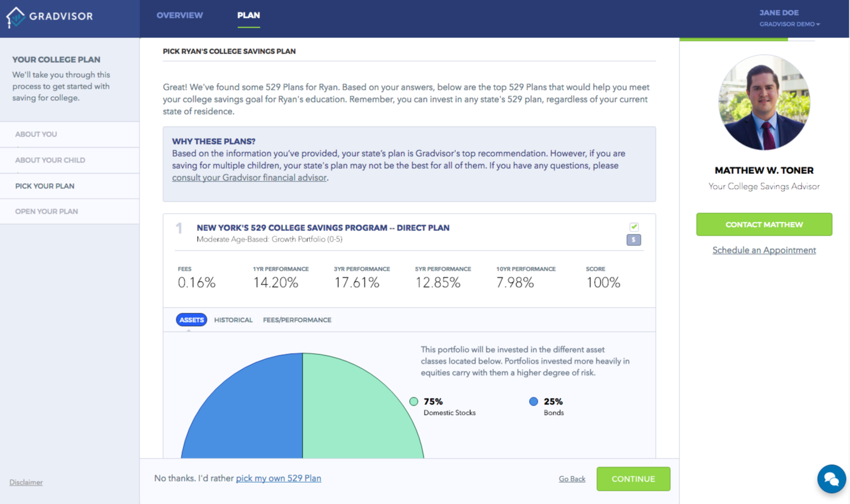Switch to the Overview tab
The width and height of the screenshot is (850, 504).
(x=180, y=16)
